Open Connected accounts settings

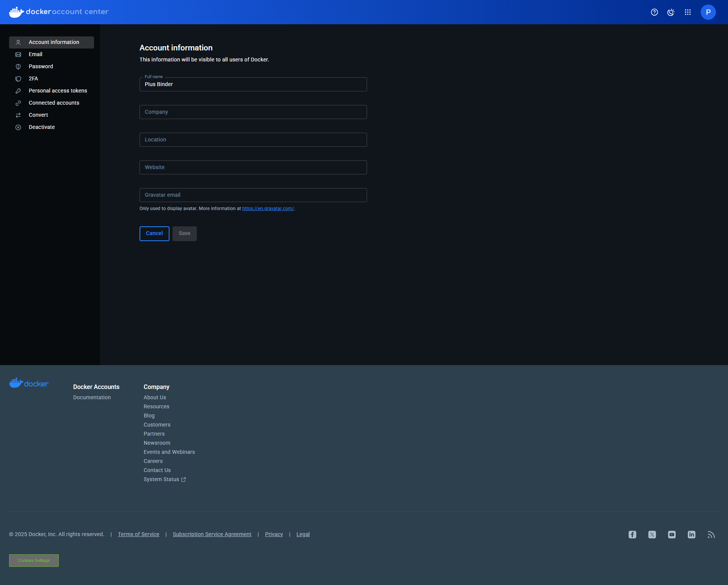(54, 103)
